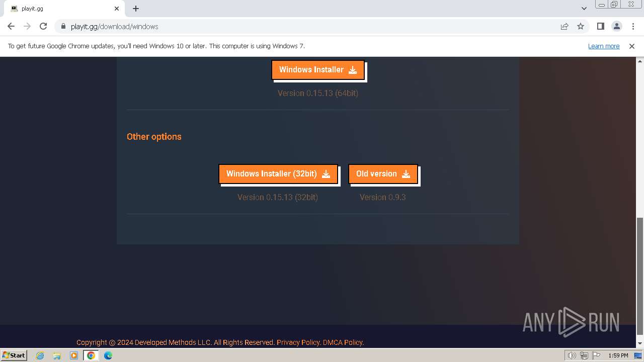644x362 pixels.
Task: Open the Privacy Policy link
Action: (298, 342)
